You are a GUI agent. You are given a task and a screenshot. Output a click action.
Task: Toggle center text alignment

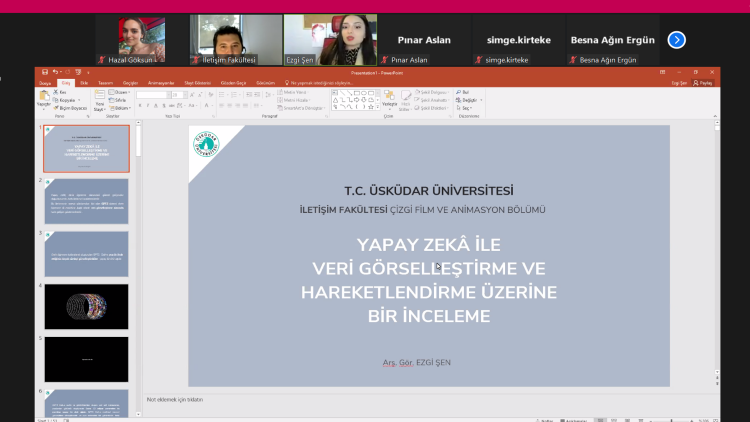[x=230, y=105]
